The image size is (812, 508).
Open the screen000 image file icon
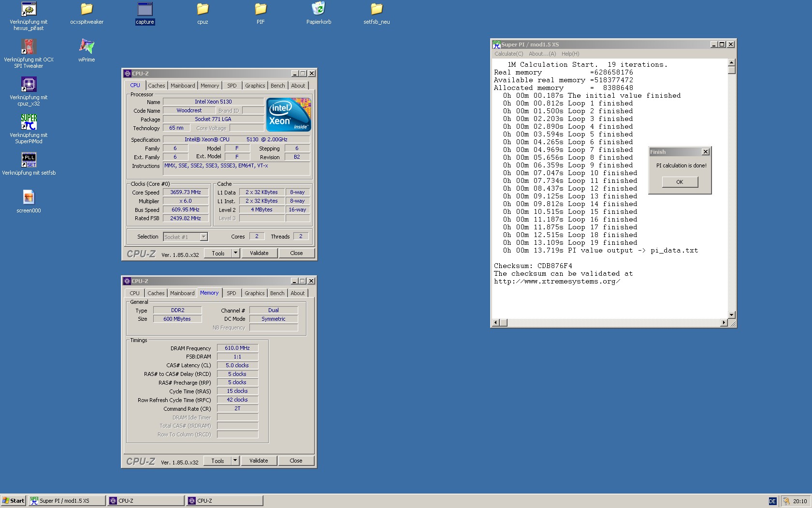(29, 197)
